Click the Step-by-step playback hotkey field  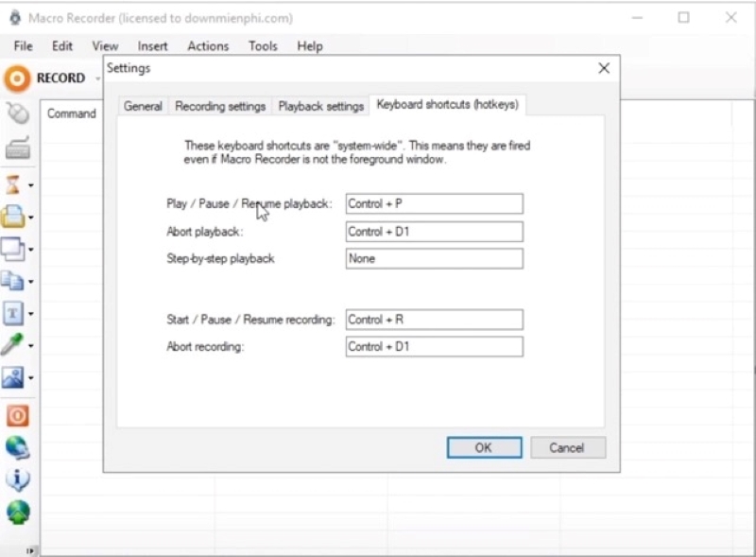pos(434,258)
